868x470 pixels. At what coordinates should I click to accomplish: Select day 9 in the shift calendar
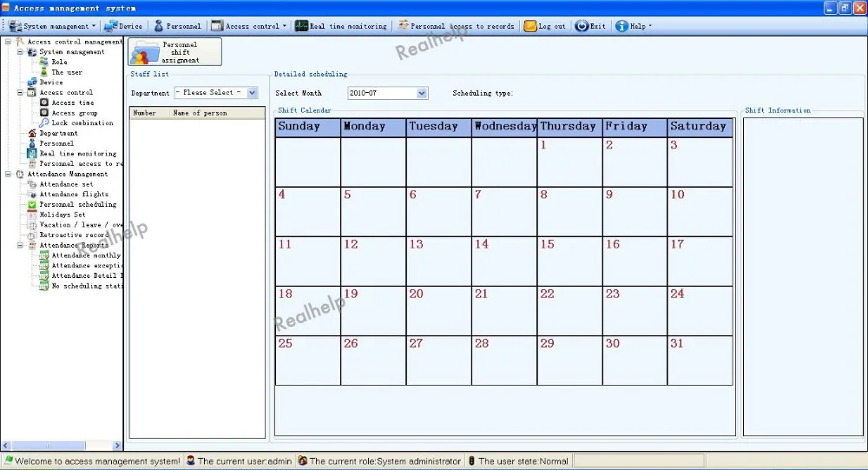tap(635, 211)
